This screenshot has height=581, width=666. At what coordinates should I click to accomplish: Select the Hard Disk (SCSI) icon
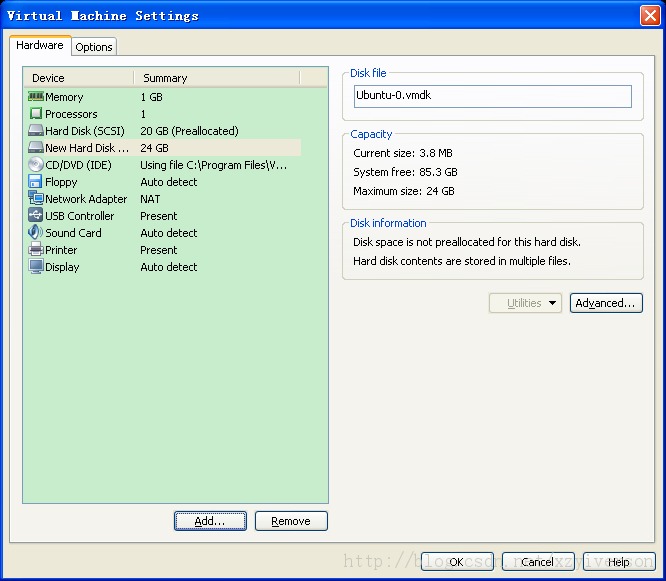(36, 131)
